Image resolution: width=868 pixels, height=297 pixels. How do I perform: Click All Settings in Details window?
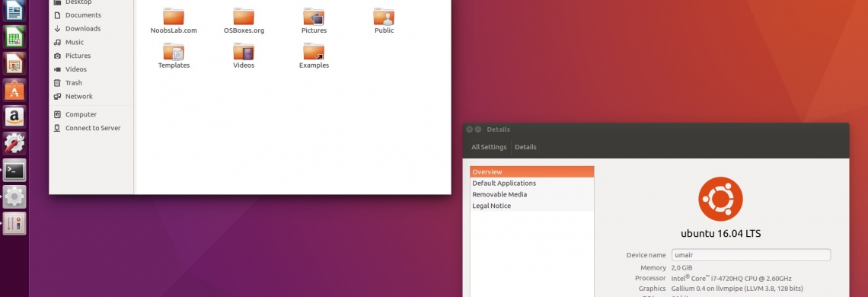point(489,148)
